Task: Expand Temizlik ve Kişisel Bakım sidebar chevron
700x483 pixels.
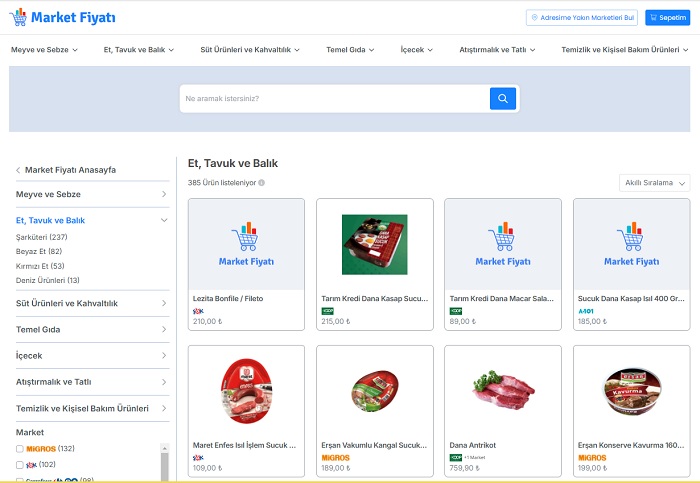Action: [x=164, y=408]
